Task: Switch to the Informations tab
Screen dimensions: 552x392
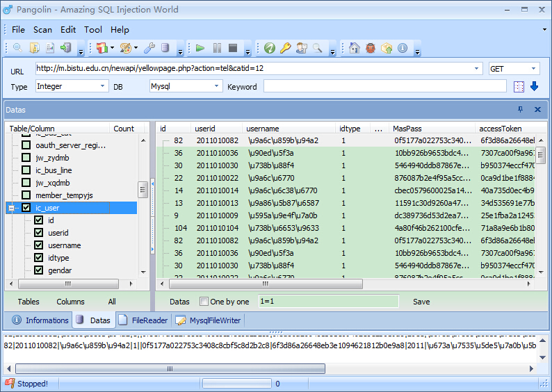Action: [40, 320]
